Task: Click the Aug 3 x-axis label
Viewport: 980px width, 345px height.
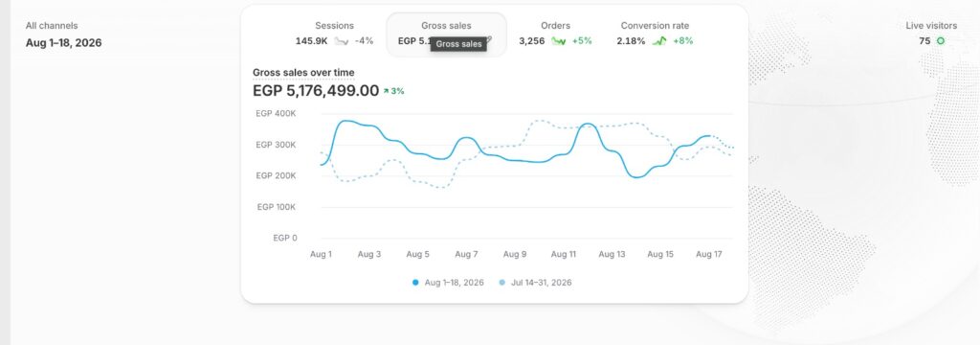Action: click(369, 254)
